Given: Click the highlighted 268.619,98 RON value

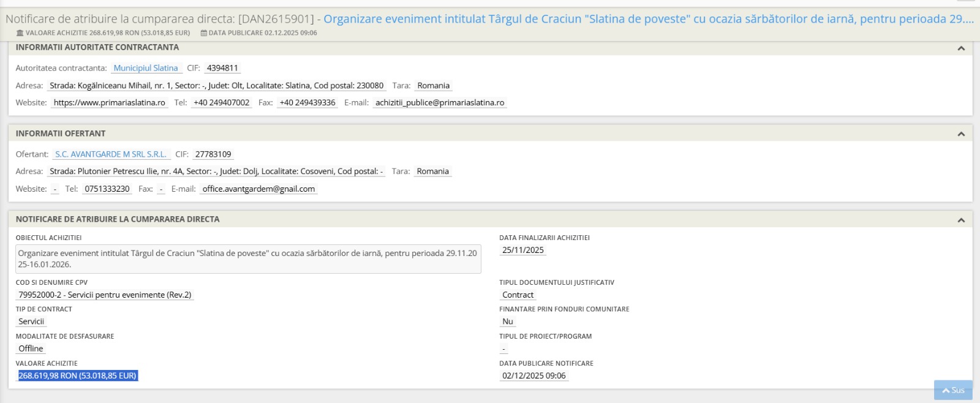Looking at the screenshot, I should [x=77, y=375].
